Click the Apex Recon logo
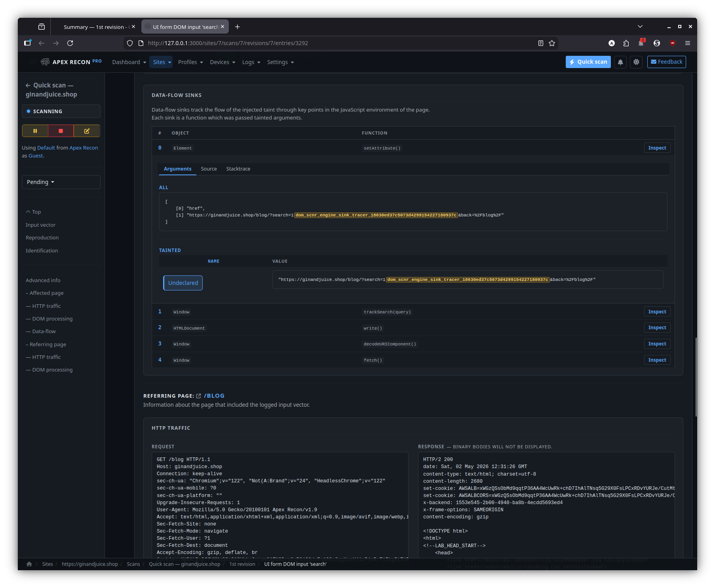This screenshot has height=588, width=715. tap(71, 62)
